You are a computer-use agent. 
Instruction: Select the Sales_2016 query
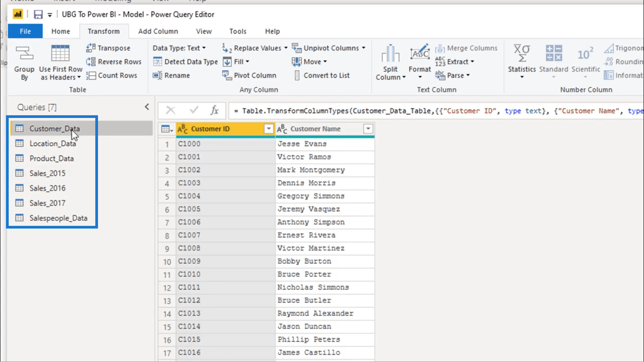82,188
